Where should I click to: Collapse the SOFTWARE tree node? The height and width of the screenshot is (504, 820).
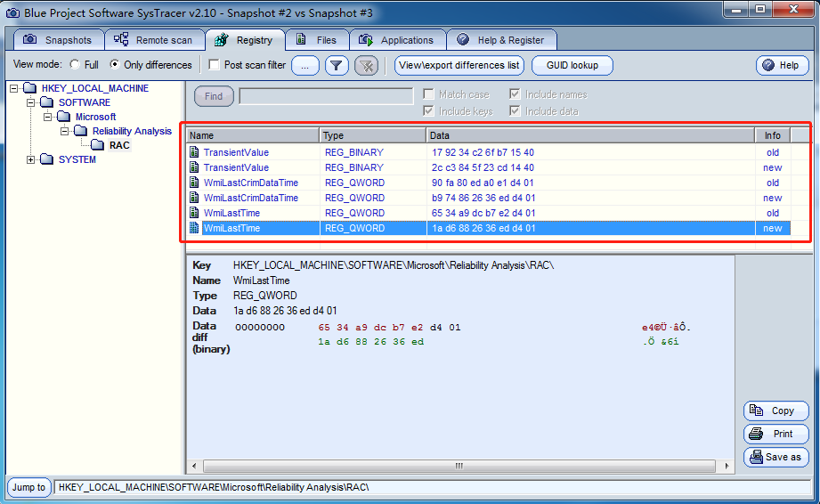pos(31,102)
